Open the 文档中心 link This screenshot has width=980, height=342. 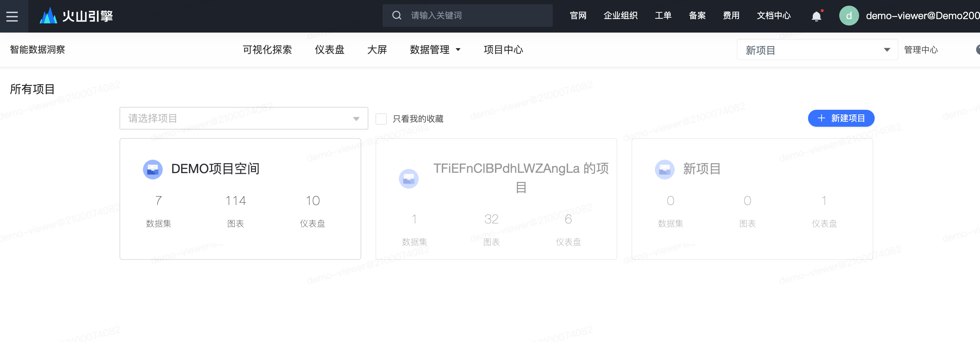click(x=773, y=16)
